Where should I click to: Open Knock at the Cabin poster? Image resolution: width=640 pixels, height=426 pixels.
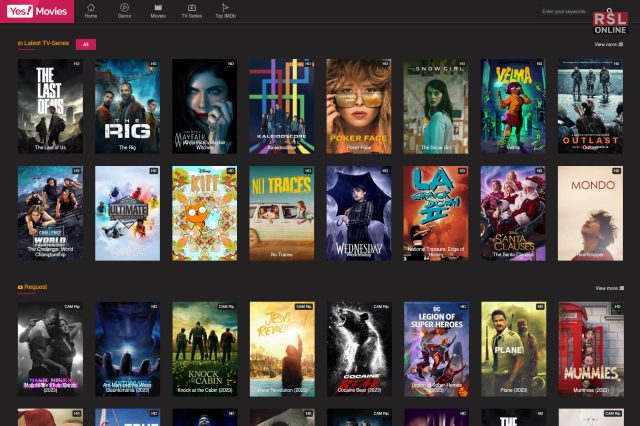204,349
